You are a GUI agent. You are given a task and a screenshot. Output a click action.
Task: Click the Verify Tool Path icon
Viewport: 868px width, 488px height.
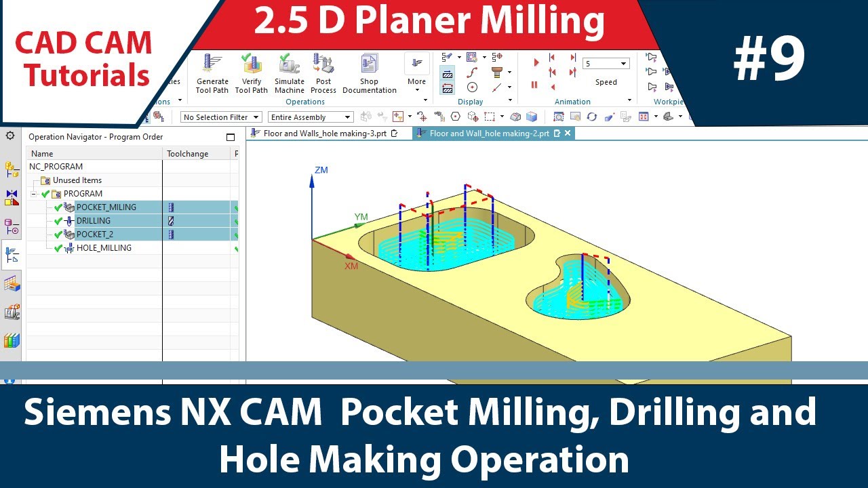(x=252, y=64)
